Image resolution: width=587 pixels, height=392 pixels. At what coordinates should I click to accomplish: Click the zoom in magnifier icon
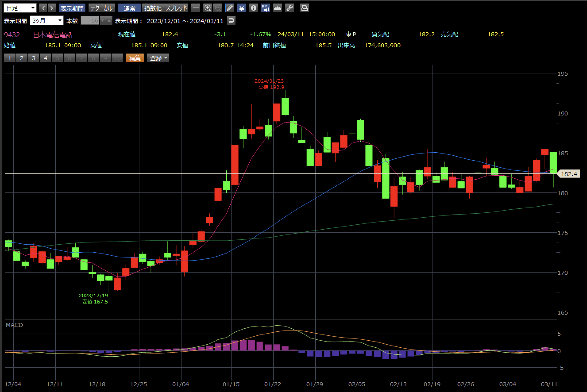click(x=207, y=8)
